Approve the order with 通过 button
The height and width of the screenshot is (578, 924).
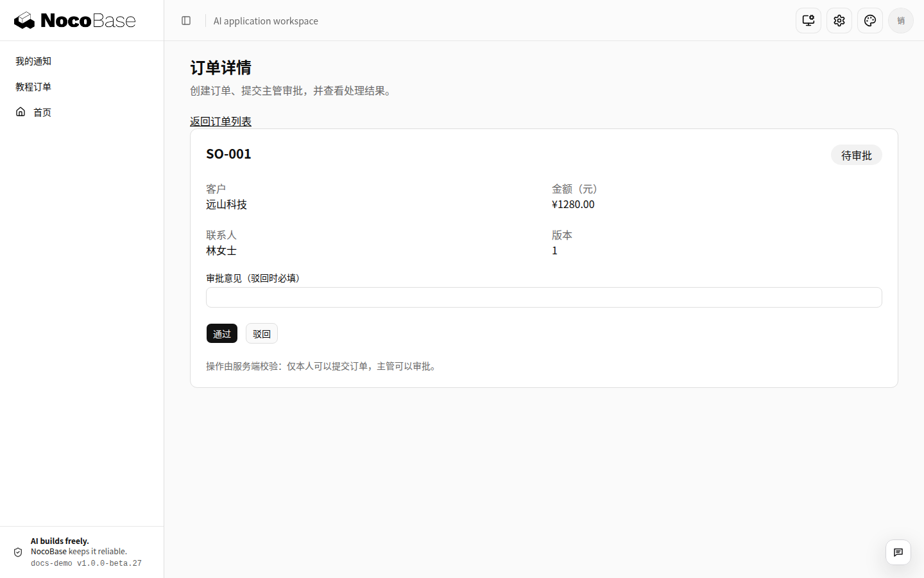coord(222,333)
